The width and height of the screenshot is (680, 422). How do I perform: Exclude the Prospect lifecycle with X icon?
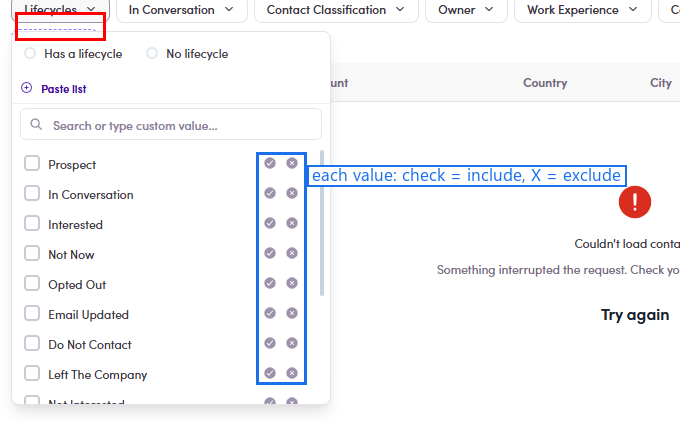292,163
